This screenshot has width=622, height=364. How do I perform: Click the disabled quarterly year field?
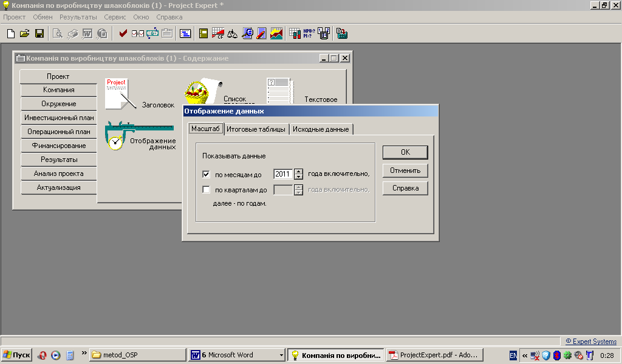(x=283, y=190)
